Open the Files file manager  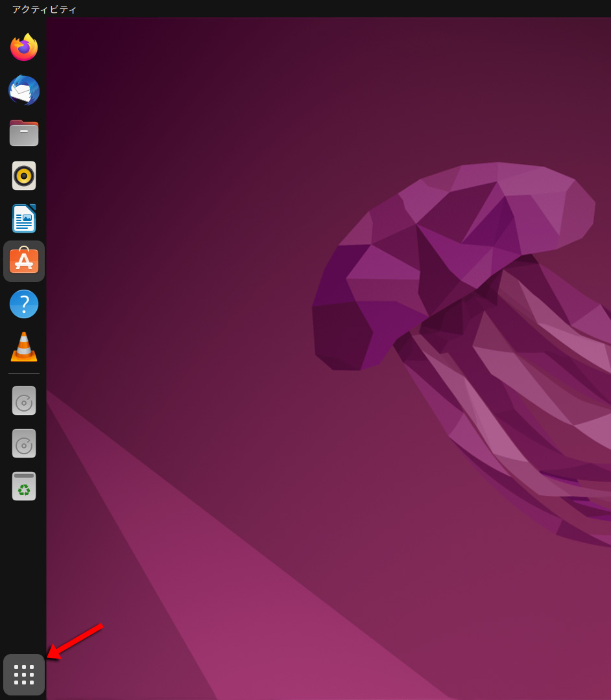[x=24, y=133]
